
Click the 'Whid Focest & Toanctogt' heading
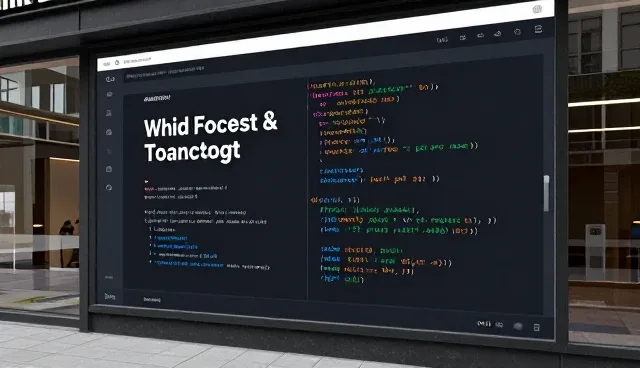coord(211,138)
